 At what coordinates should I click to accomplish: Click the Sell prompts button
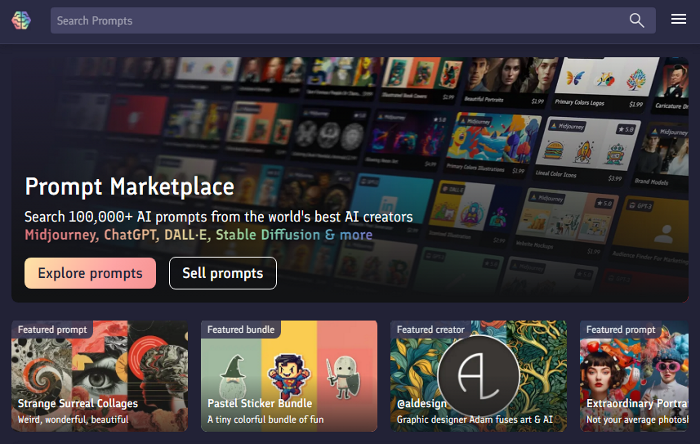[x=223, y=273]
